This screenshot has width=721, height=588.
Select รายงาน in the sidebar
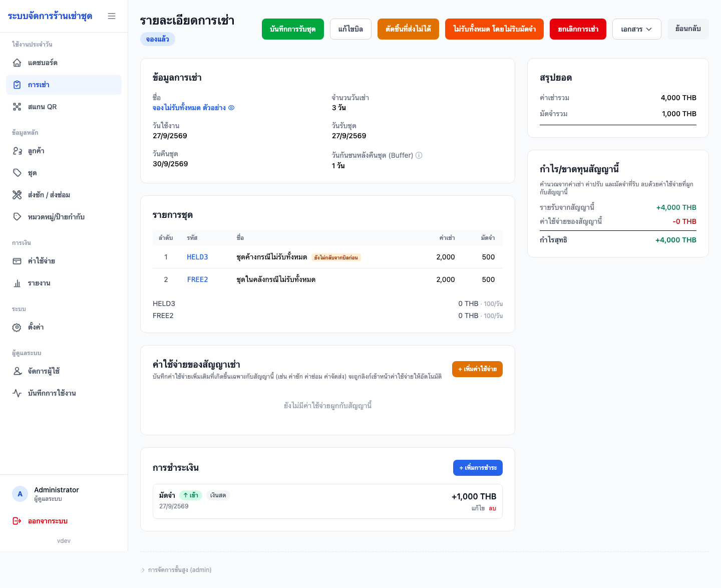point(64,283)
